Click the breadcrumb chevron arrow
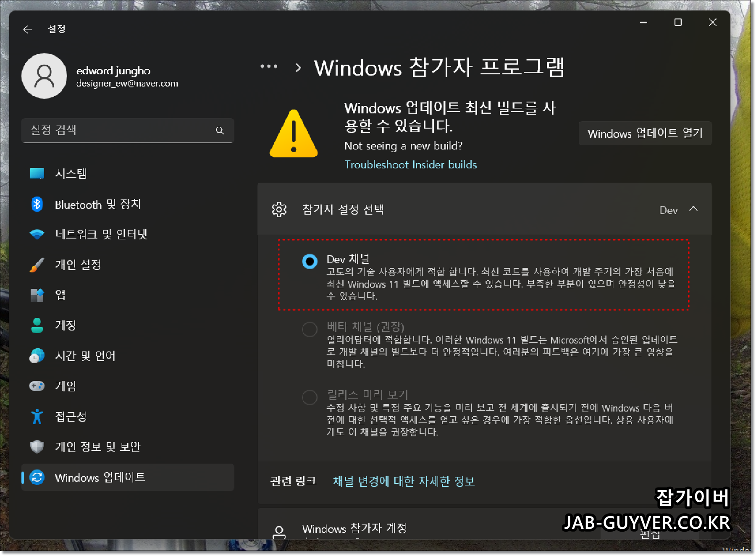Image resolution: width=756 pixels, height=556 pixels. 298,68
